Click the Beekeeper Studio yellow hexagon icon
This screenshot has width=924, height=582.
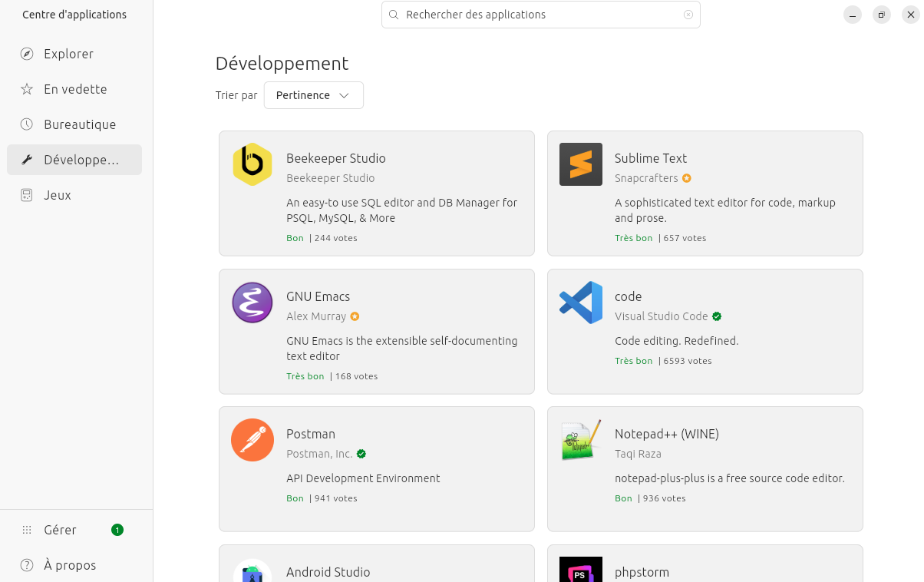(x=252, y=164)
